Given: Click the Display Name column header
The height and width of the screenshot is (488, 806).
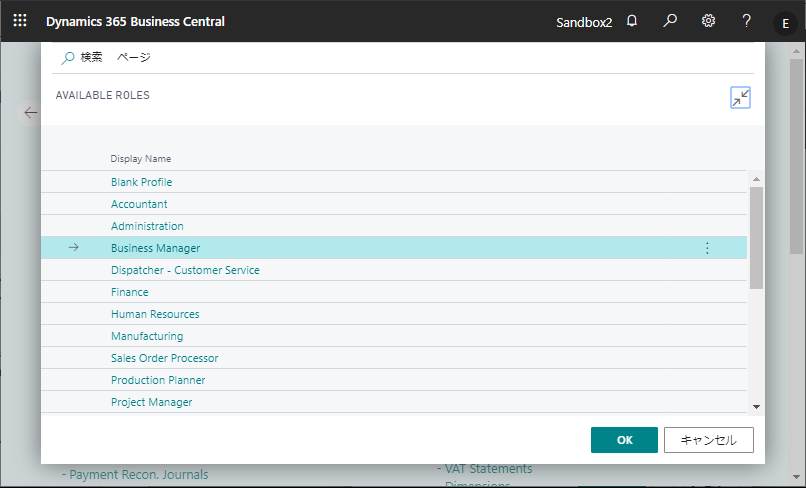Looking at the screenshot, I should coord(140,159).
